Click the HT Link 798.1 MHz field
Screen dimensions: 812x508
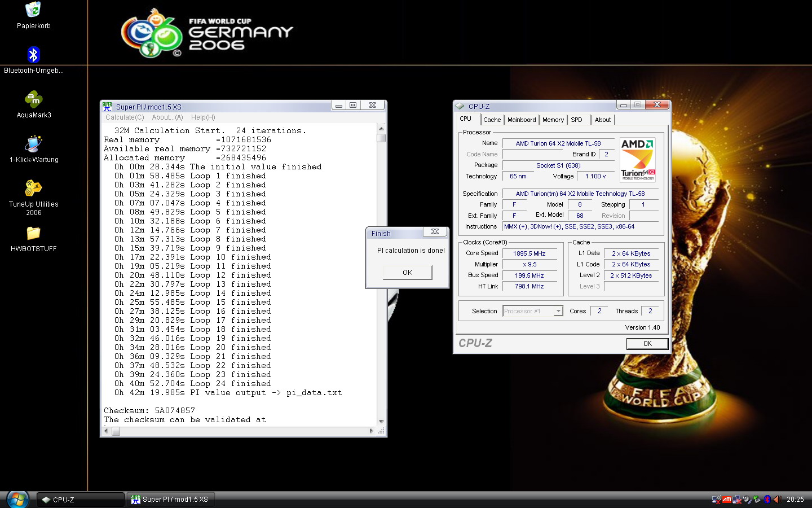pos(529,286)
